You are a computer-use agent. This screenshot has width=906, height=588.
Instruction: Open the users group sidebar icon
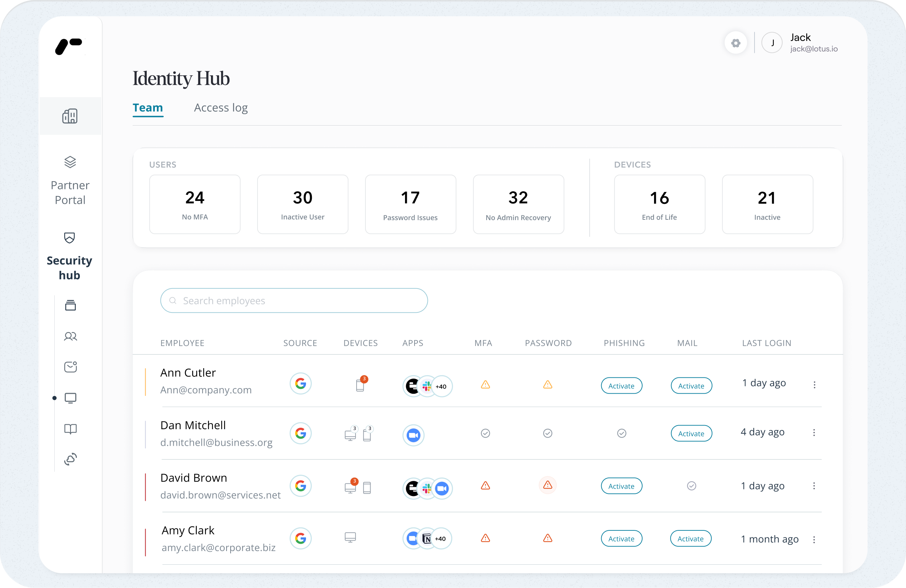[x=71, y=336]
